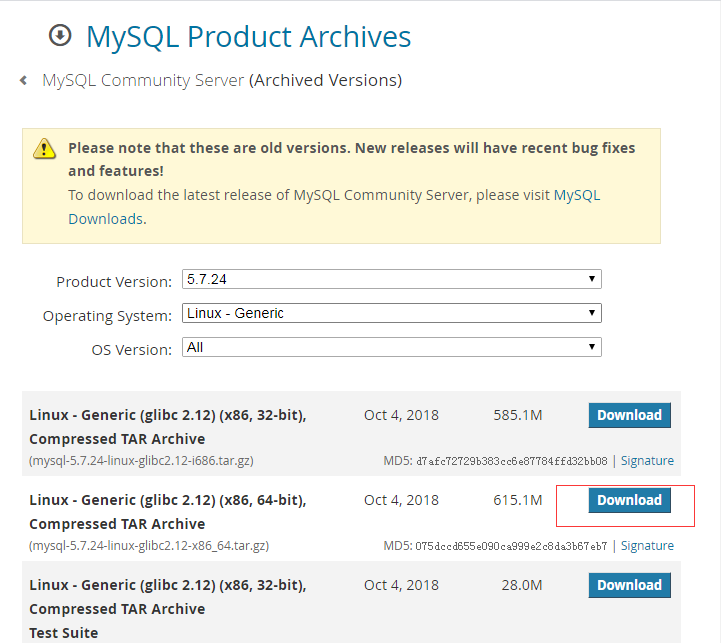Click the MySQL Product Archives heading
Viewport: 721px width, 643px height.
[248, 36]
